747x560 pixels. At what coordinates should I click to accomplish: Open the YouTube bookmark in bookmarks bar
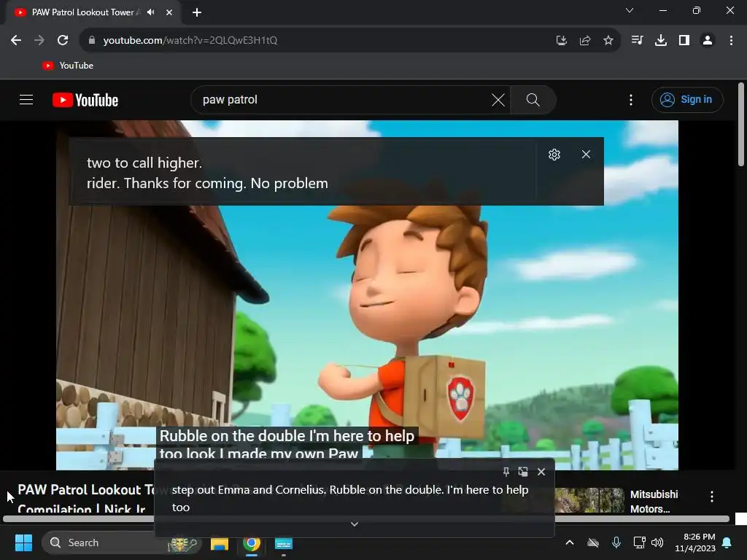pos(68,66)
